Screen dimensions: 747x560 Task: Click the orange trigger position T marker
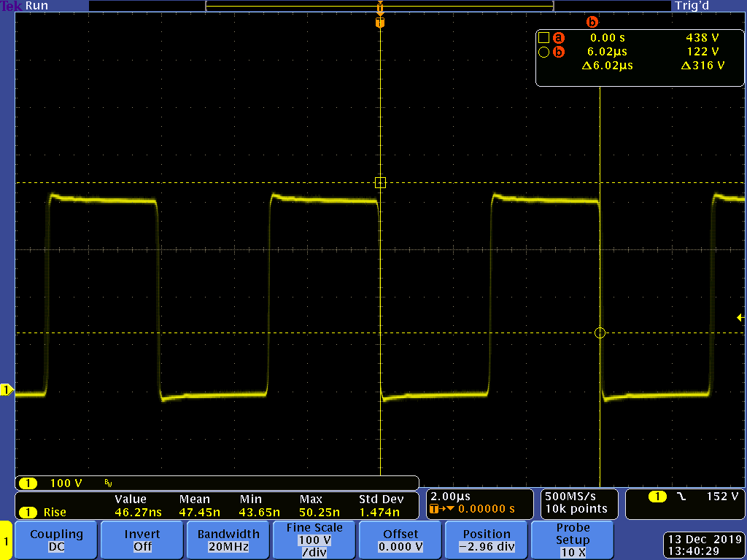coord(379,23)
